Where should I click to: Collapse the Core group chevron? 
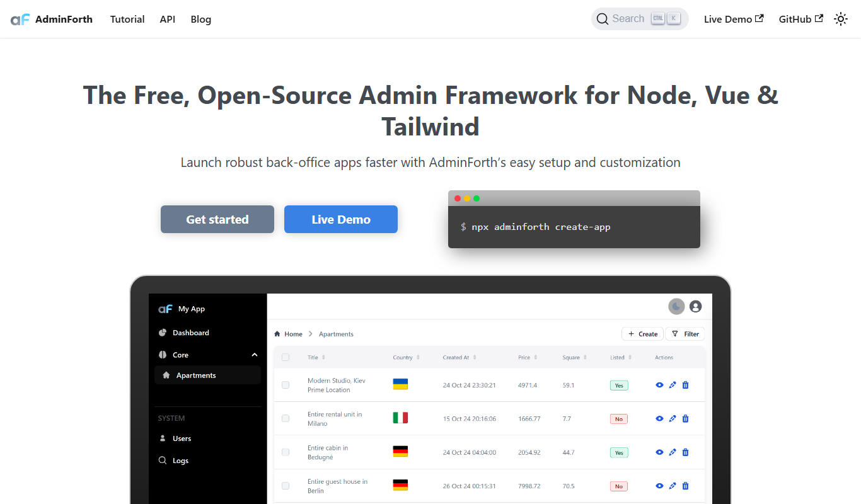[x=255, y=355]
